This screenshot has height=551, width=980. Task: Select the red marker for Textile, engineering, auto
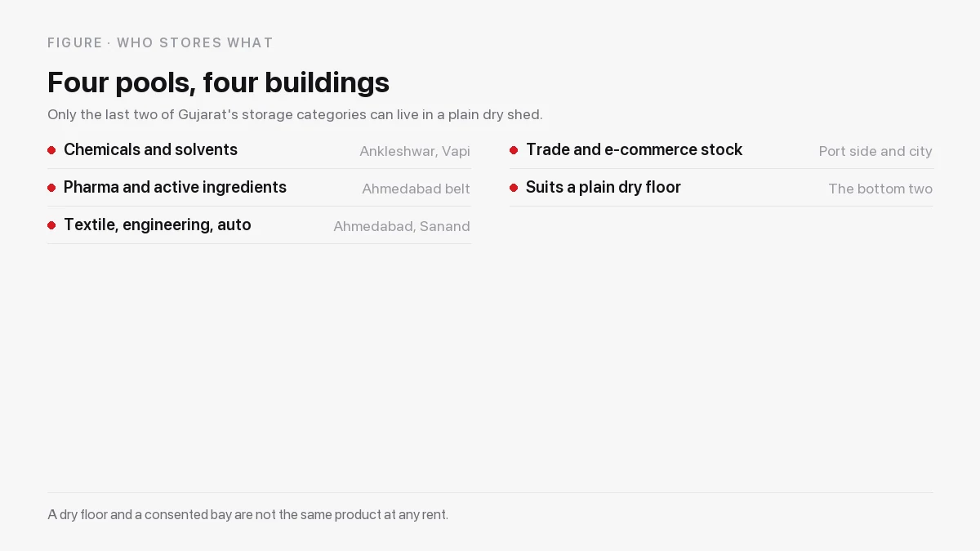pyautogui.click(x=51, y=225)
